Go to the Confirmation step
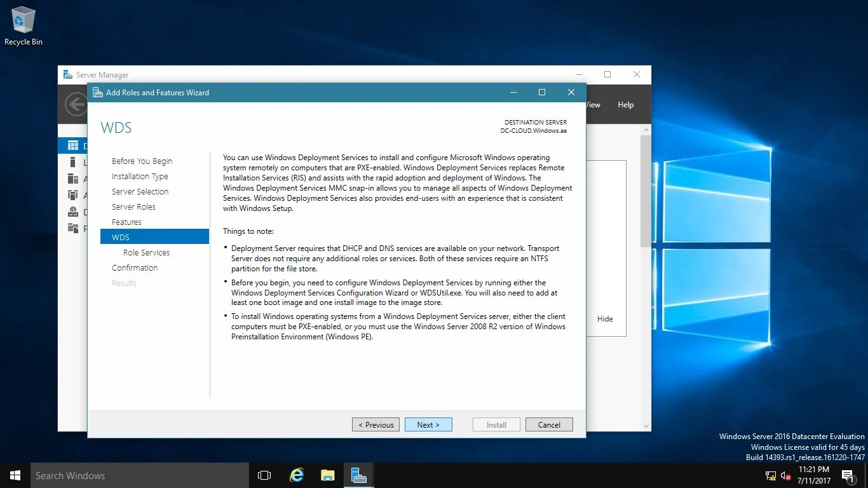Viewport: 868px width, 488px height. pos(135,268)
